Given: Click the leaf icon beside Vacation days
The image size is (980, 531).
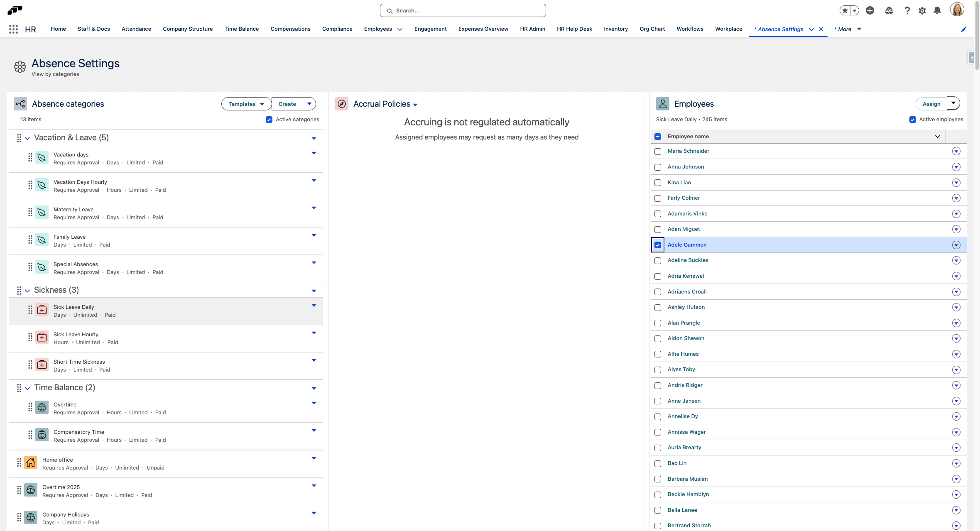Looking at the screenshot, I should click(42, 157).
